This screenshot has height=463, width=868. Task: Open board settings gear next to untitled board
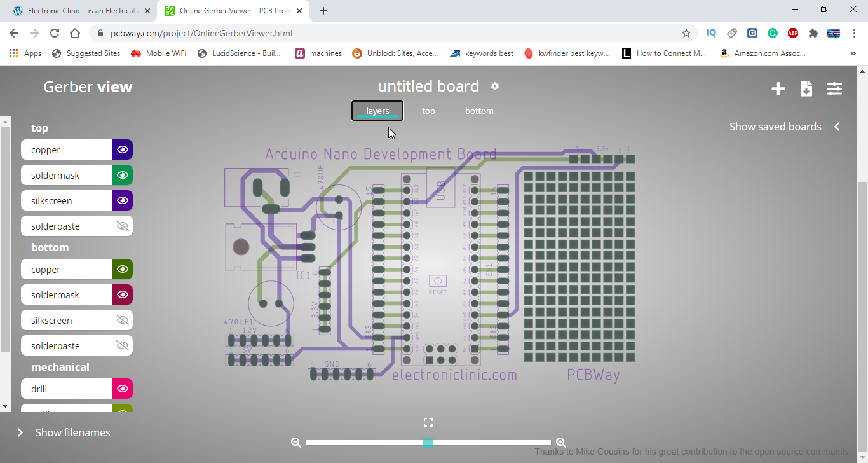[495, 86]
